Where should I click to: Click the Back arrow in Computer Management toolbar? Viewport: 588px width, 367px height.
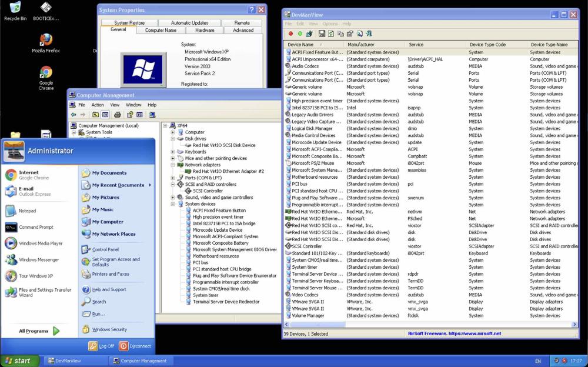73,115
